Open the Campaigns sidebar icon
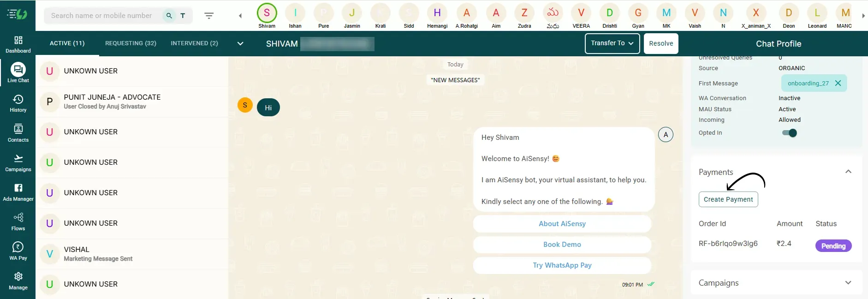Screen dimensions: 868x299 [18, 162]
